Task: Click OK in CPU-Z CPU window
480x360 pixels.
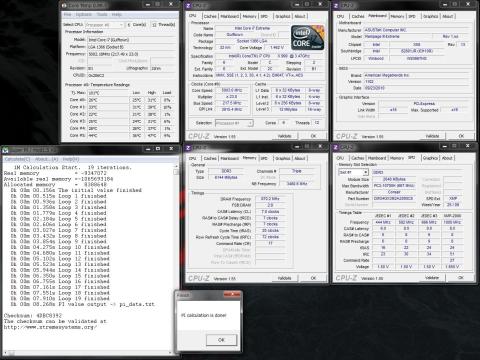Action: point(313,136)
